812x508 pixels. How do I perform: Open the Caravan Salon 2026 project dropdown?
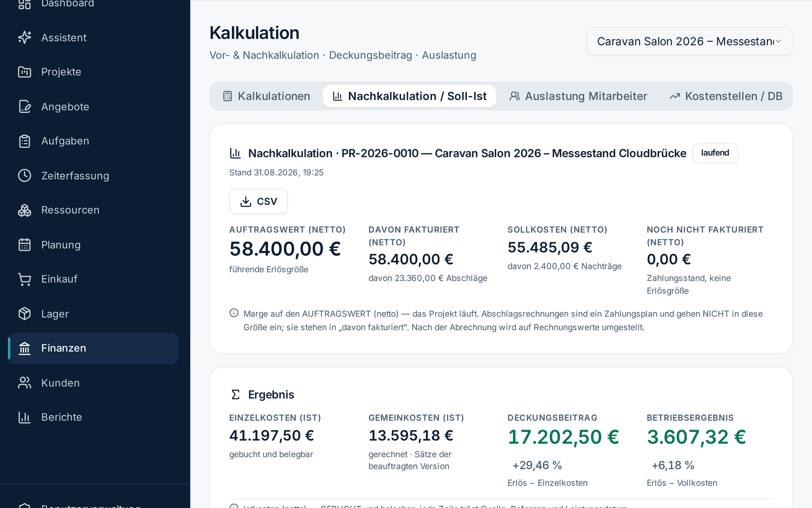click(x=690, y=41)
